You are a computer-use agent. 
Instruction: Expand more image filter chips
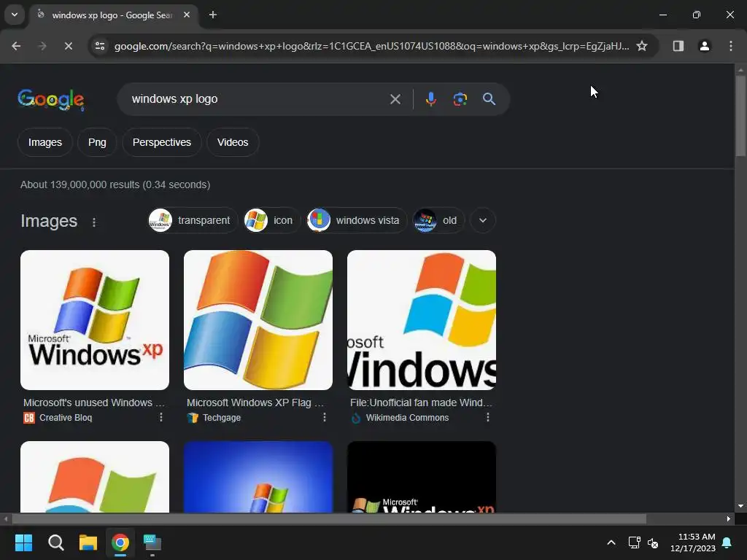483,220
